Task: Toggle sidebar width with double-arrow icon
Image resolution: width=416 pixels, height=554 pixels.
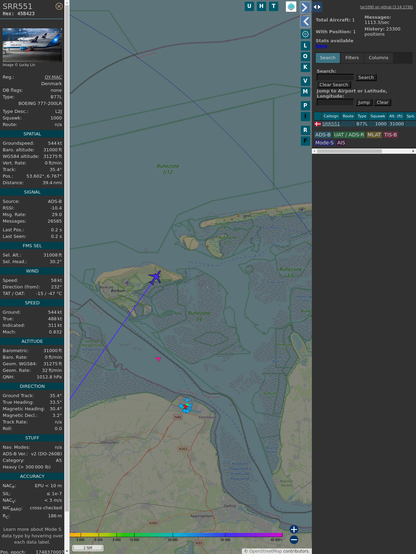Action: tap(317, 7)
